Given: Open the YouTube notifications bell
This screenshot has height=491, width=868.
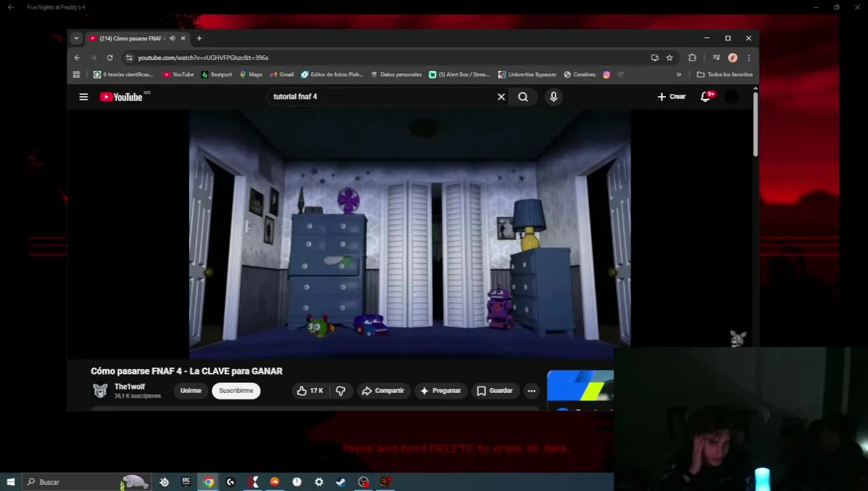Looking at the screenshot, I should click(706, 97).
